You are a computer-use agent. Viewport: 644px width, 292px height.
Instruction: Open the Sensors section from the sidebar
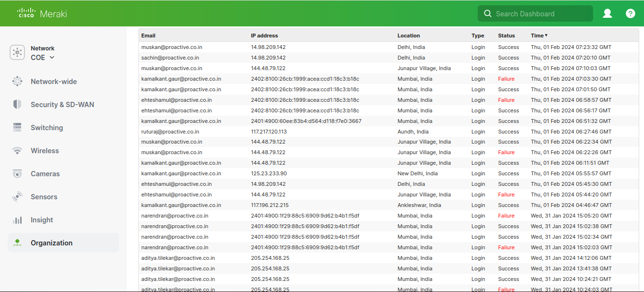point(17,196)
